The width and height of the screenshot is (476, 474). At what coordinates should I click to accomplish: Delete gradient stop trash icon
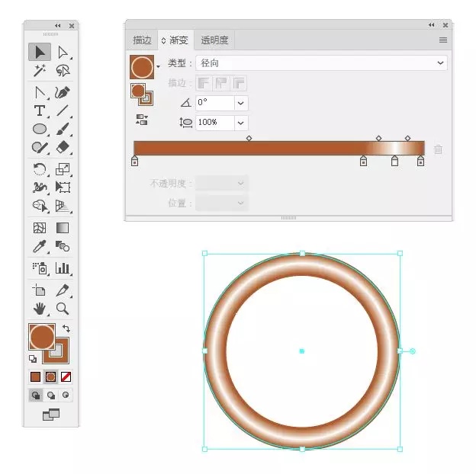click(x=438, y=149)
